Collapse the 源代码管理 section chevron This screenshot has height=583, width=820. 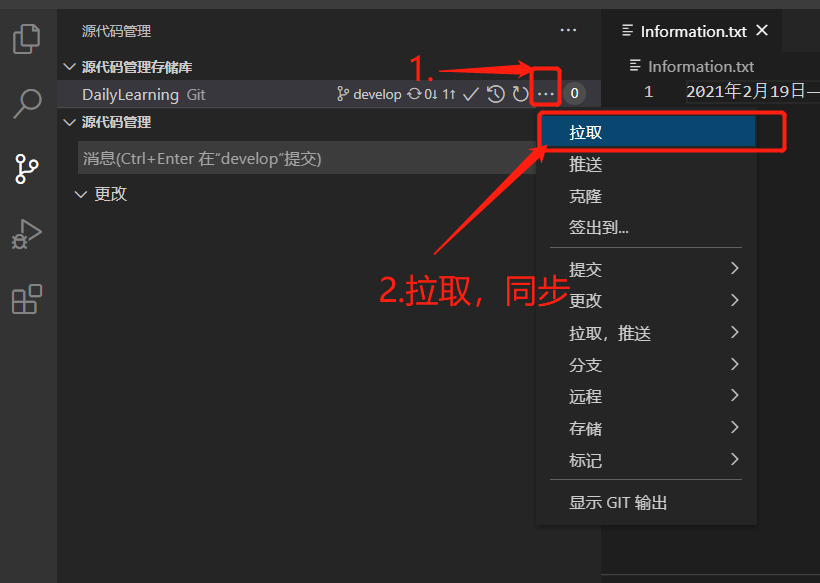click(x=69, y=122)
